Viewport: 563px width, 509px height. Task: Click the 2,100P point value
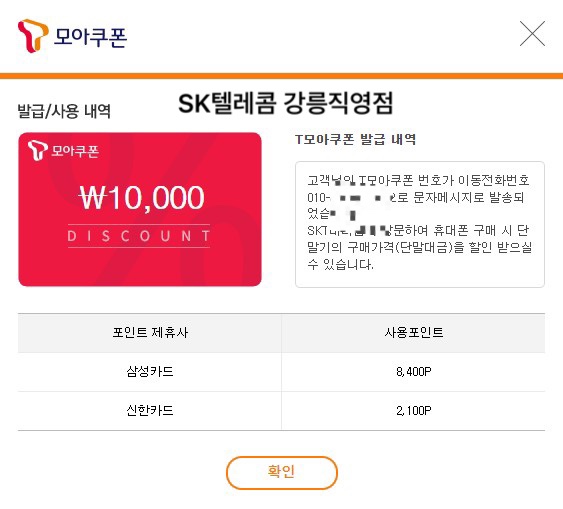coord(414,411)
